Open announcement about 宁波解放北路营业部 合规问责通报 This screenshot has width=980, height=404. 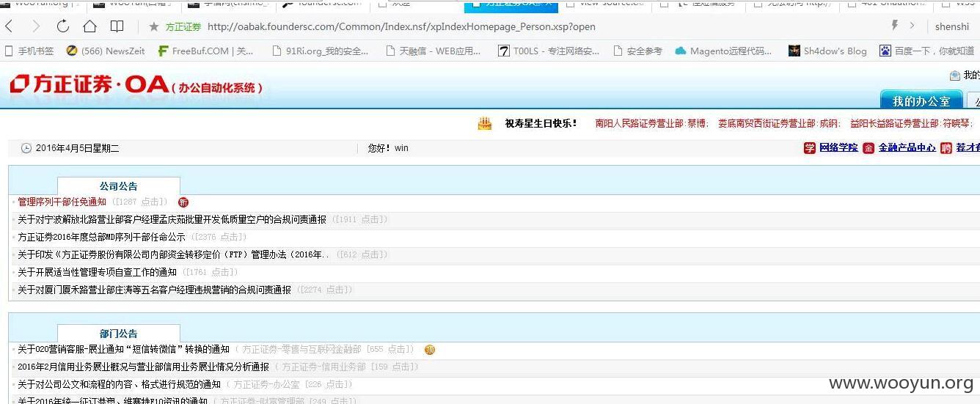click(x=172, y=219)
